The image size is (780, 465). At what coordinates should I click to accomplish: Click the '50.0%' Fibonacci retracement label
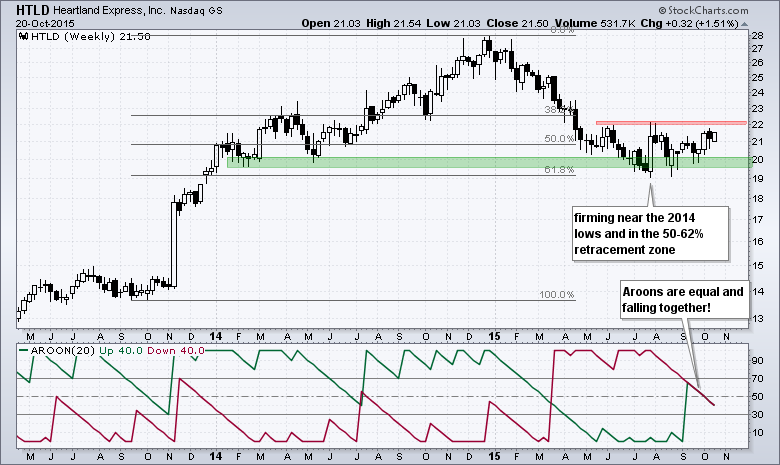pyautogui.click(x=559, y=139)
